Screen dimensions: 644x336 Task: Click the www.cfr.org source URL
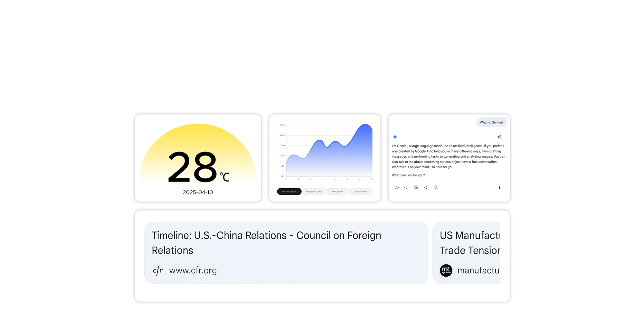[x=193, y=270]
